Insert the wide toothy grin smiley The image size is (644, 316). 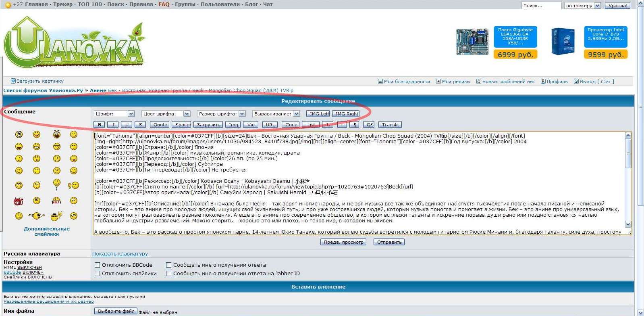coord(37,146)
